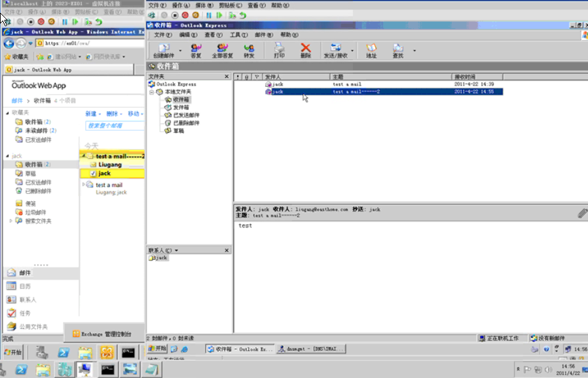Click the Internet Explorer Back arrow button
Screen dimensions: 588x378
point(9,43)
